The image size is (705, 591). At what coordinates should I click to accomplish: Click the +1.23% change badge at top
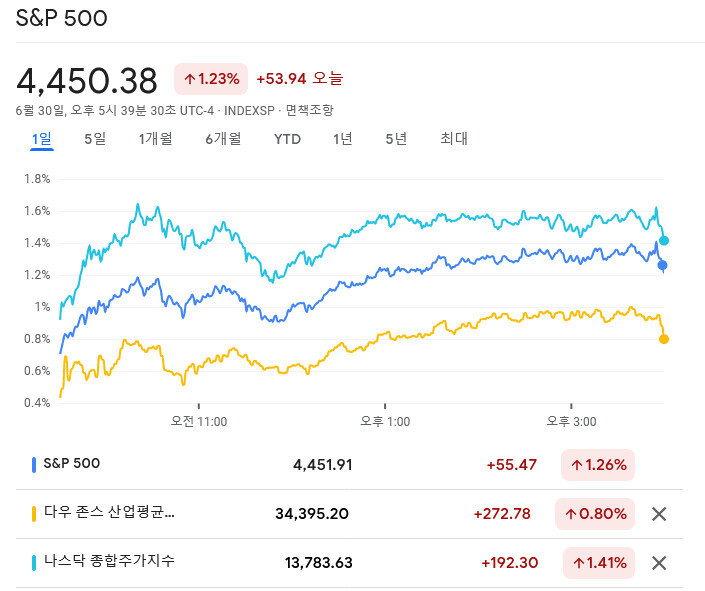coord(211,79)
